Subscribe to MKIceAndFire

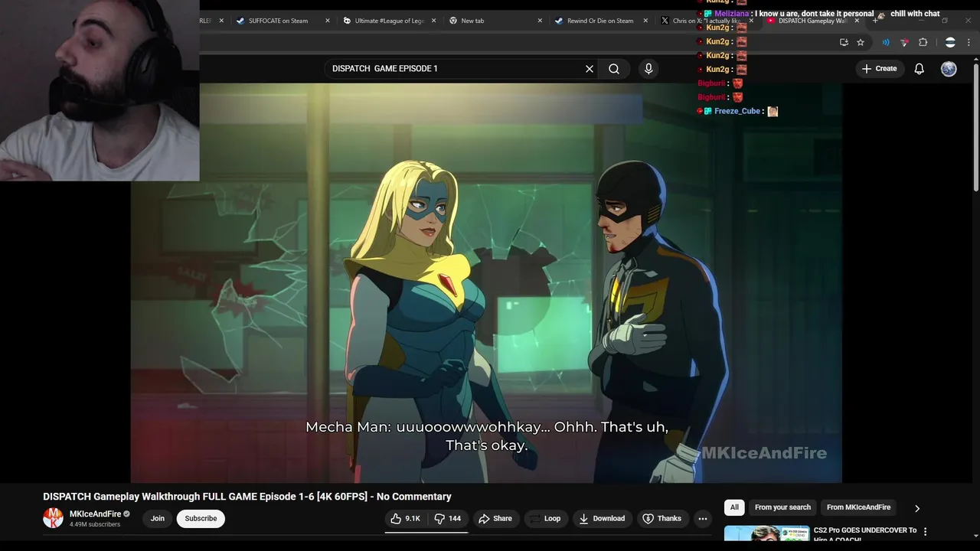point(201,519)
